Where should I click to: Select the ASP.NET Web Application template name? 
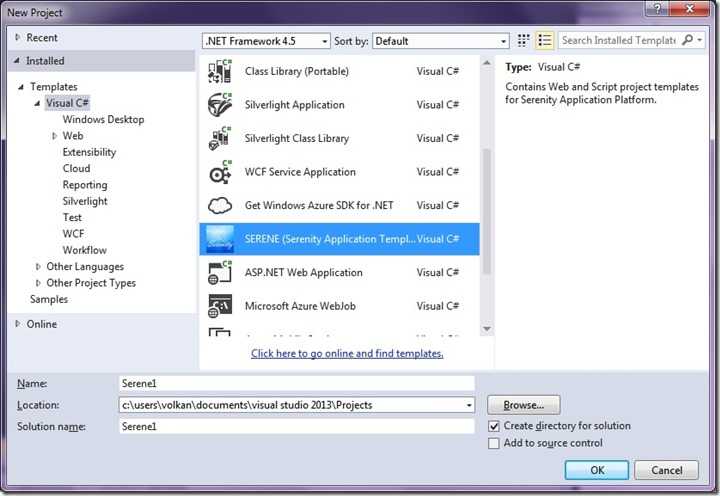(x=304, y=272)
